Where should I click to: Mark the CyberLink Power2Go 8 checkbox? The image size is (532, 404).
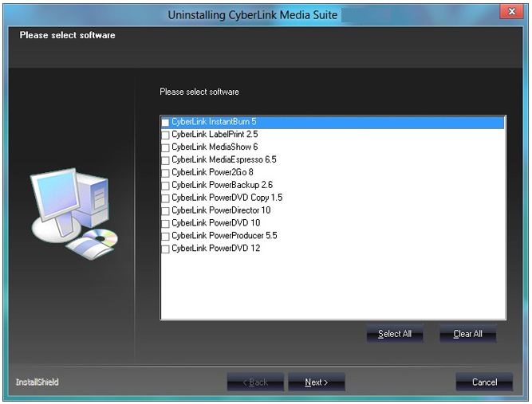pyautogui.click(x=165, y=173)
